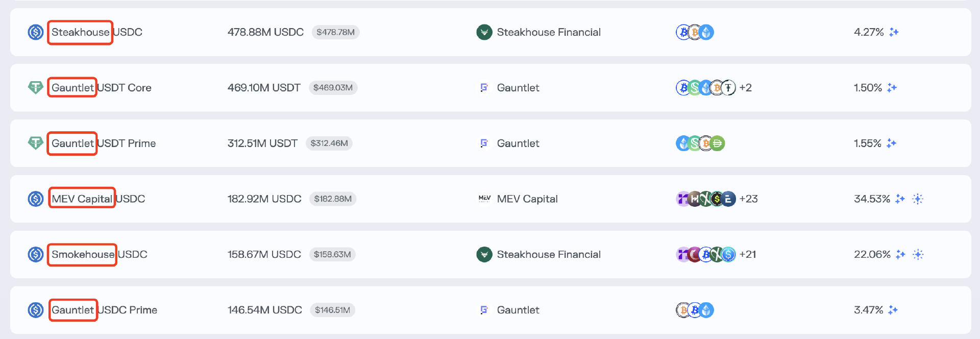Expand the +2 collaterals for USDT Core
Viewport: 980px width, 339px height.
point(745,88)
